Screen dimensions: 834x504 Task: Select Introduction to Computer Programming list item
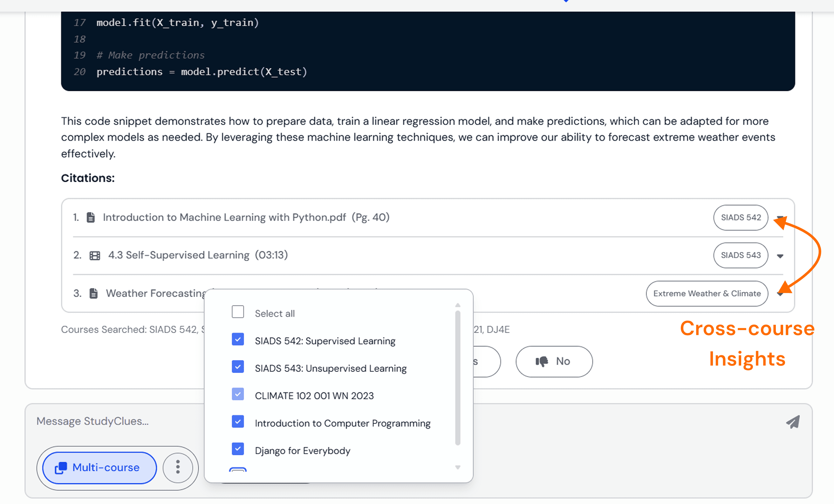(x=342, y=423)
